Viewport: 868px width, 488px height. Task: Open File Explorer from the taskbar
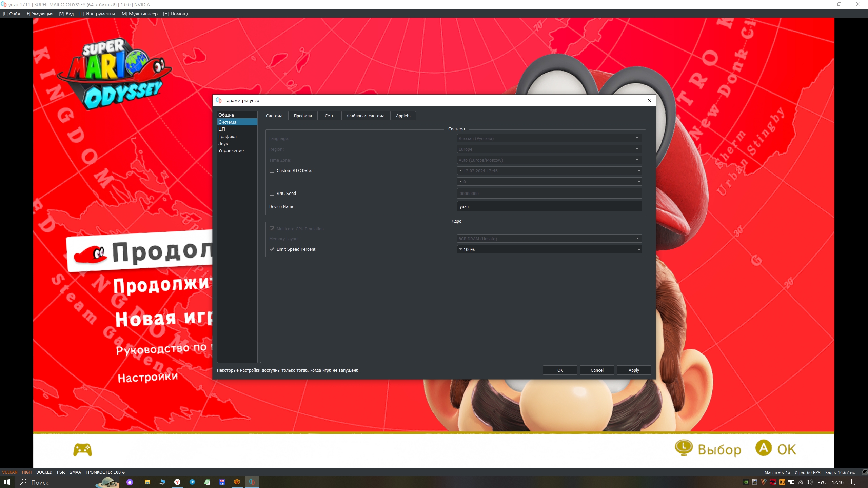point(147,482)
